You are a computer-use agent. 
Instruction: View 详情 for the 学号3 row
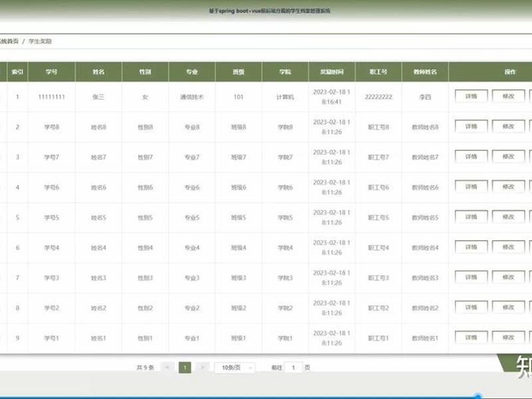click(x=471, y=277)
